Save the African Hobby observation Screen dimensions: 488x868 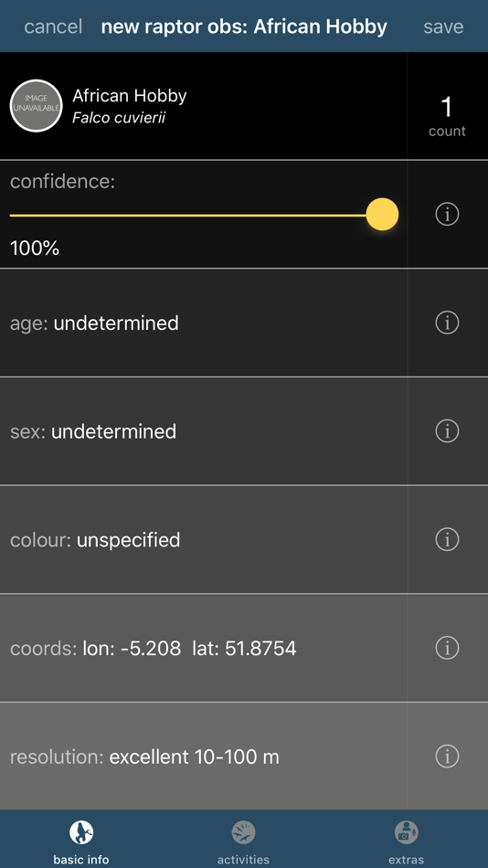tap(443, 26)
